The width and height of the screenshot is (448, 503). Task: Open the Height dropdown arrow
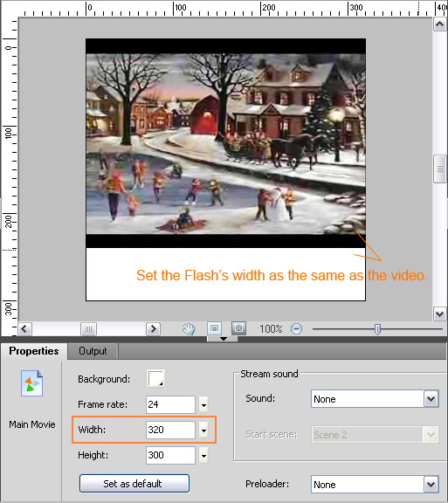[x=203, y=455]
